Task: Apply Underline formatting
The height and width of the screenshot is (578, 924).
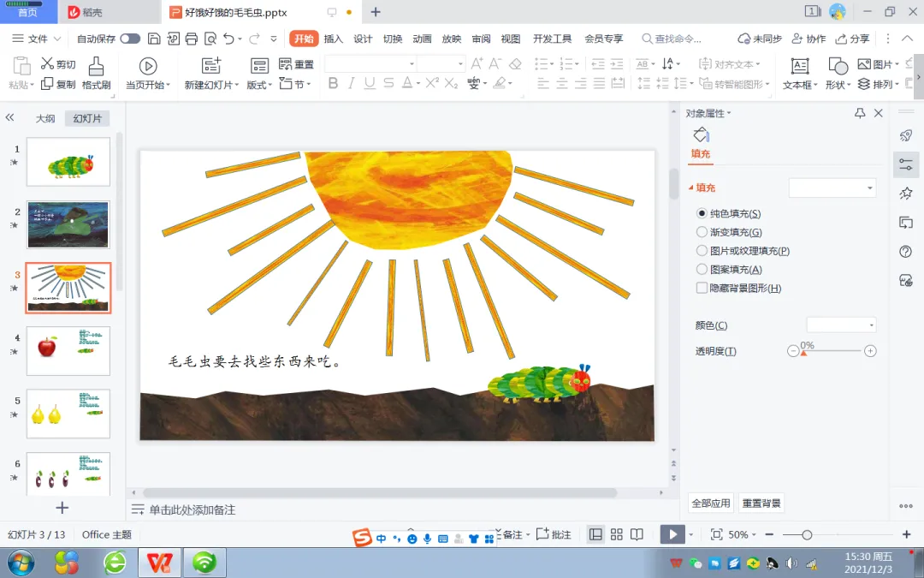Action: coord(370,83)
